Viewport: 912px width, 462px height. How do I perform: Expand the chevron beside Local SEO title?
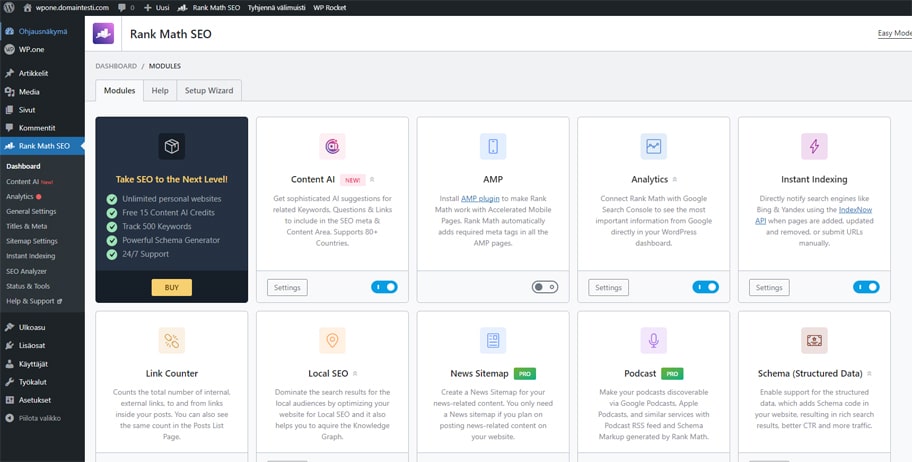(x=355, y=374)
